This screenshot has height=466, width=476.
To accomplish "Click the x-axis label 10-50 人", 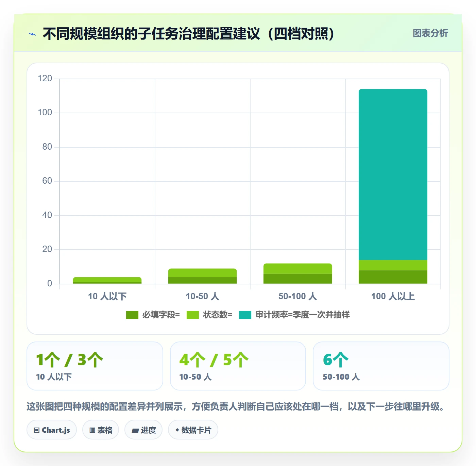I will tap(203, 296).
